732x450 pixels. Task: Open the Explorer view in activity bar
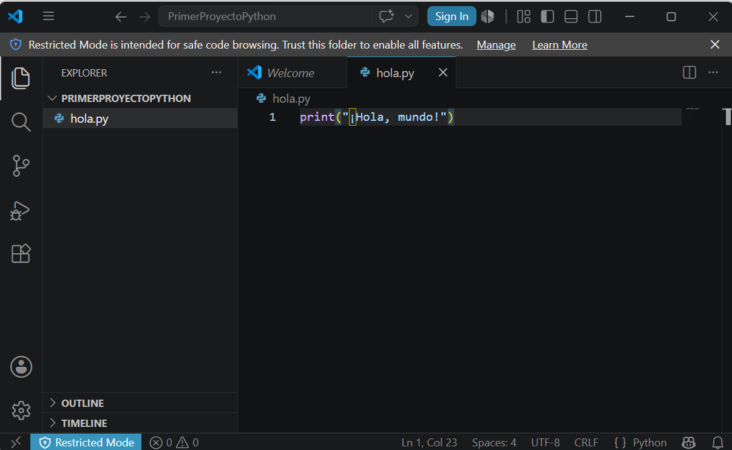(21, 78)
